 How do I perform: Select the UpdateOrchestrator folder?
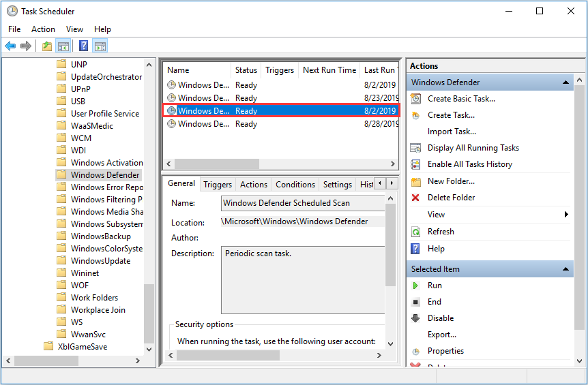pyautogui.click(x=106, y=77)
